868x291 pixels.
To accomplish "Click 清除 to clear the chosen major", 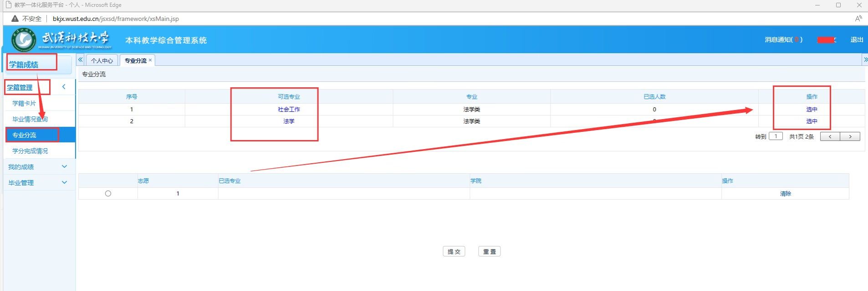I will pos(785,193).
